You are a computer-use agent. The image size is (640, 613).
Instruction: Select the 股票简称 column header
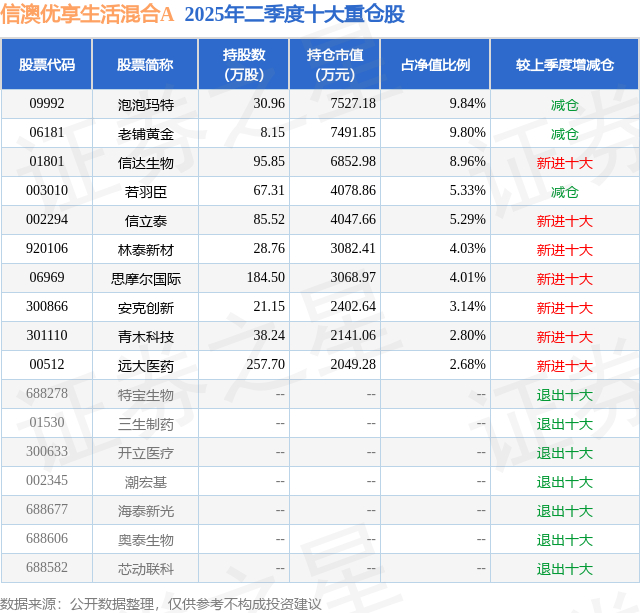point(145,64)
